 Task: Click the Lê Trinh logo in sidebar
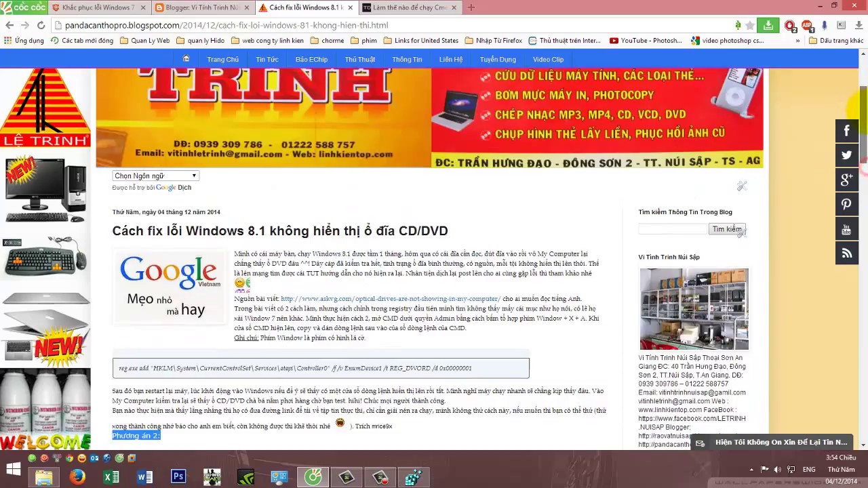click(45, 108)
